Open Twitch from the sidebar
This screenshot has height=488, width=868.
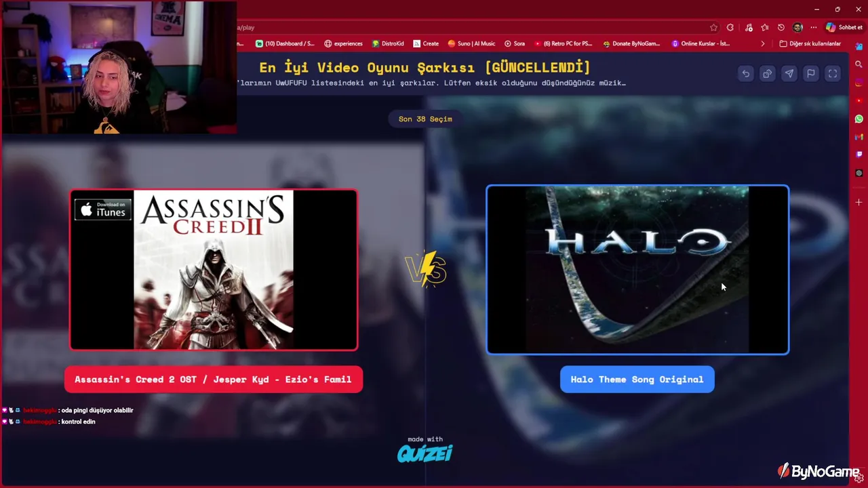[859, 155]
